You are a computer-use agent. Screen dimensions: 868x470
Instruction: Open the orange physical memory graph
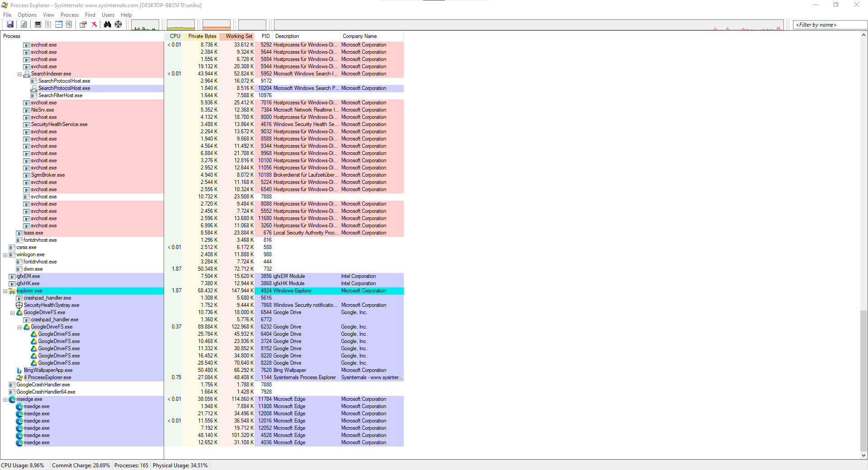click(217, 25)
